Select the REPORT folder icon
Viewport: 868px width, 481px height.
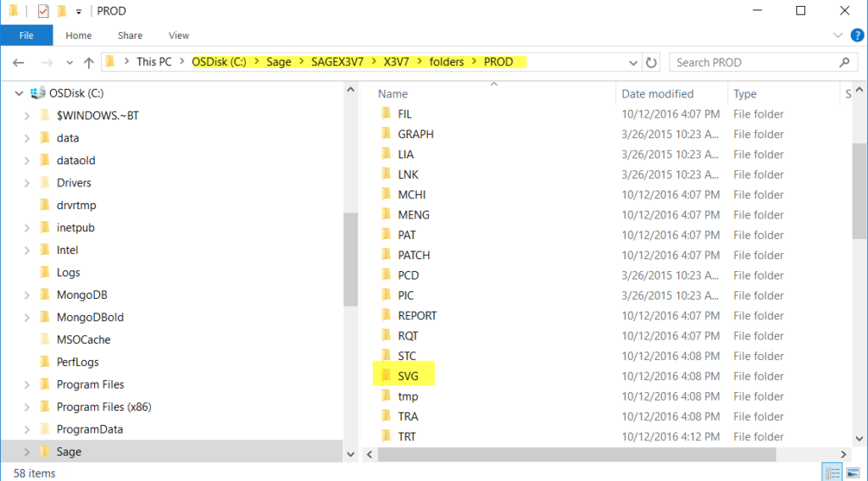(x=387, y=315)
